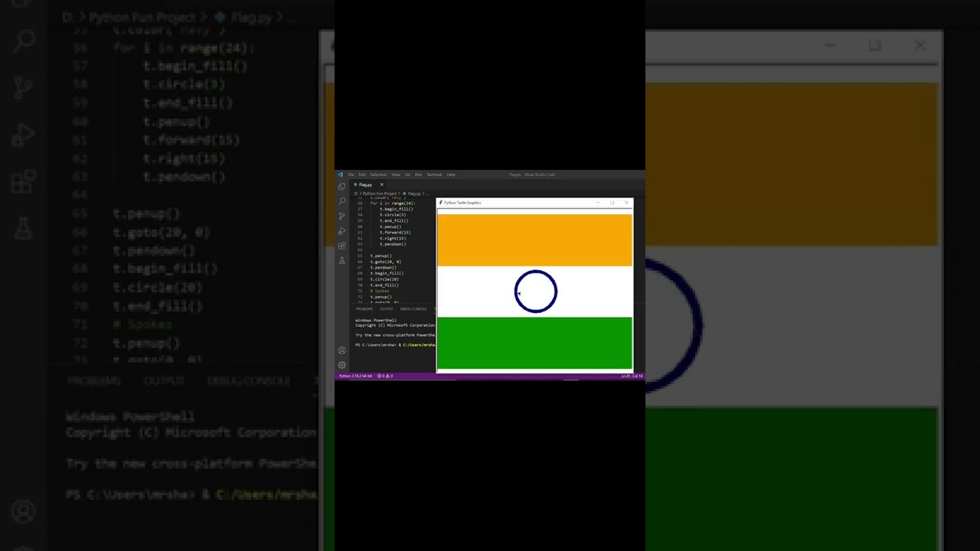
Task: Click the '# Spokes' comment line
Action: point(380,291)
